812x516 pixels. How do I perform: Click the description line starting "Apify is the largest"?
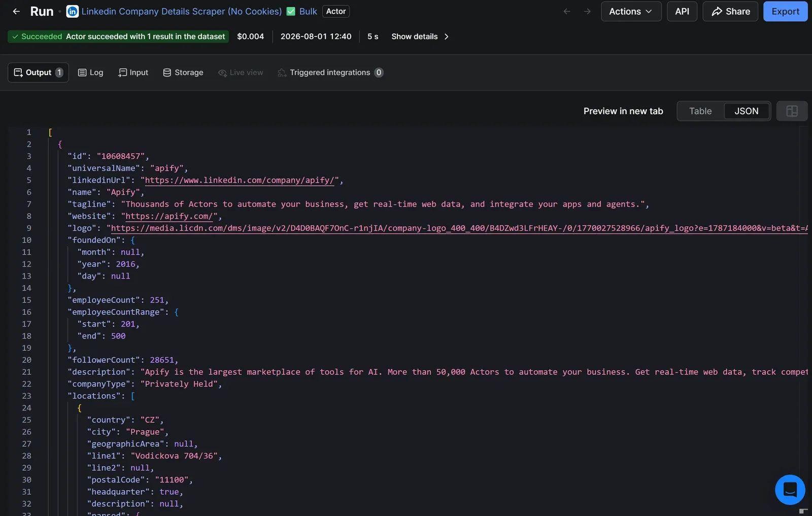tap(437, 372)
